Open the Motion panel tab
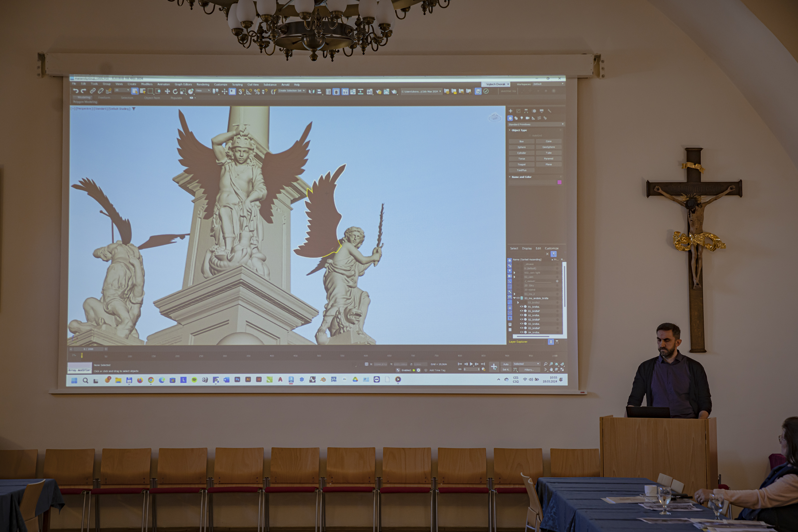798x532 pixels. (x=534, y=111)
